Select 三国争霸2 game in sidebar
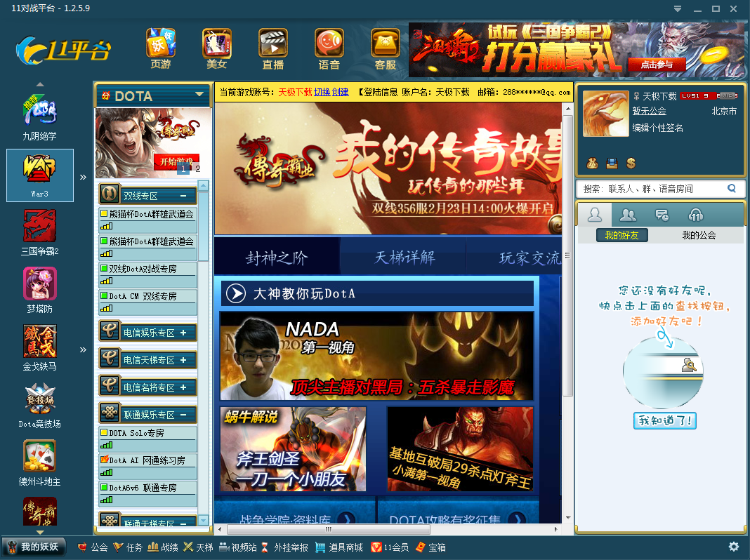750x560 pixels. coord(40,233)
